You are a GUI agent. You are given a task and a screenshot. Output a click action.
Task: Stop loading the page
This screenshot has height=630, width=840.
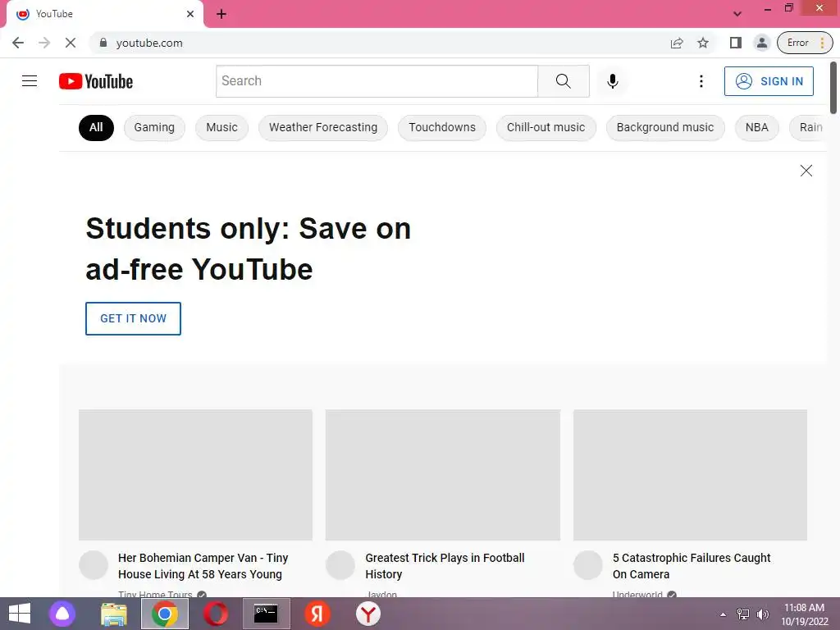coord(71,43)
